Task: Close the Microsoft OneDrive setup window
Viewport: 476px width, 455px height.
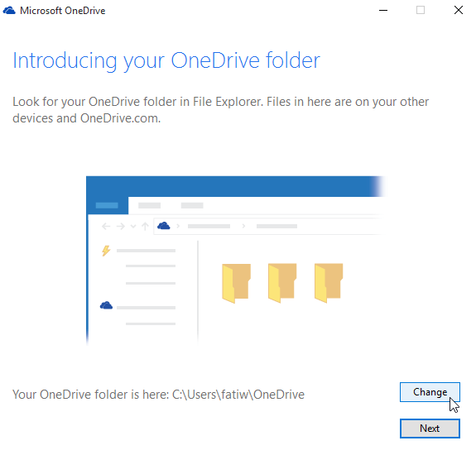Action: [459, 10]
